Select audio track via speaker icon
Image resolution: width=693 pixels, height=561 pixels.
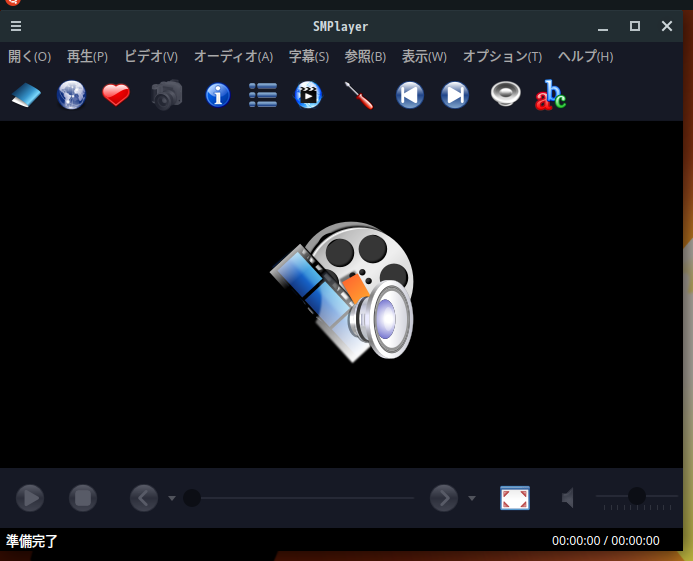(x=506, y=94)
